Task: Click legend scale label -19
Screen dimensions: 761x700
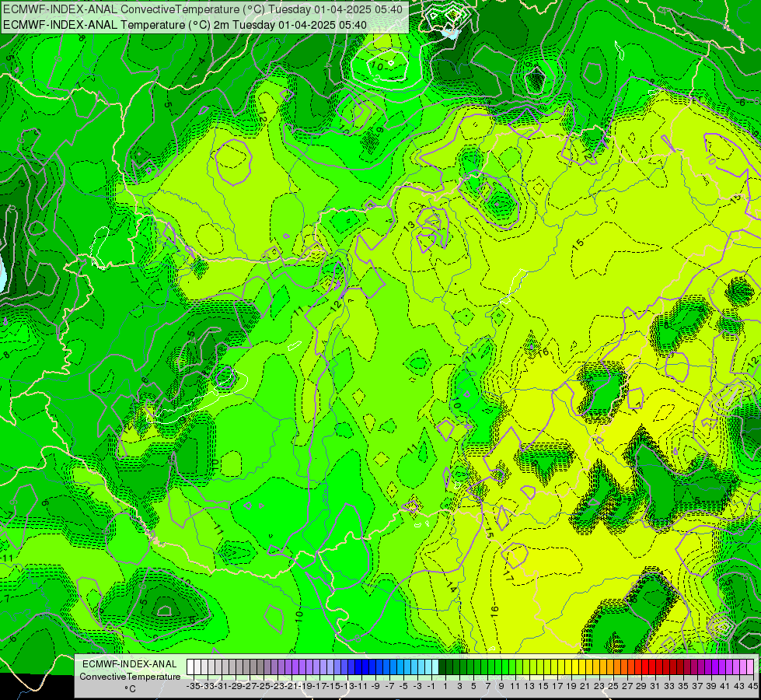Action: (306, 686)
